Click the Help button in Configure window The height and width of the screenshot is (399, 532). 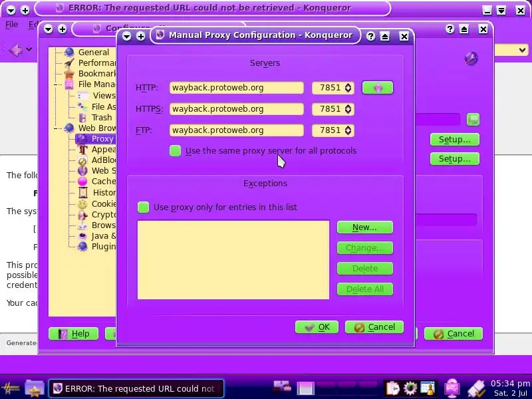[x=73, y=334]
